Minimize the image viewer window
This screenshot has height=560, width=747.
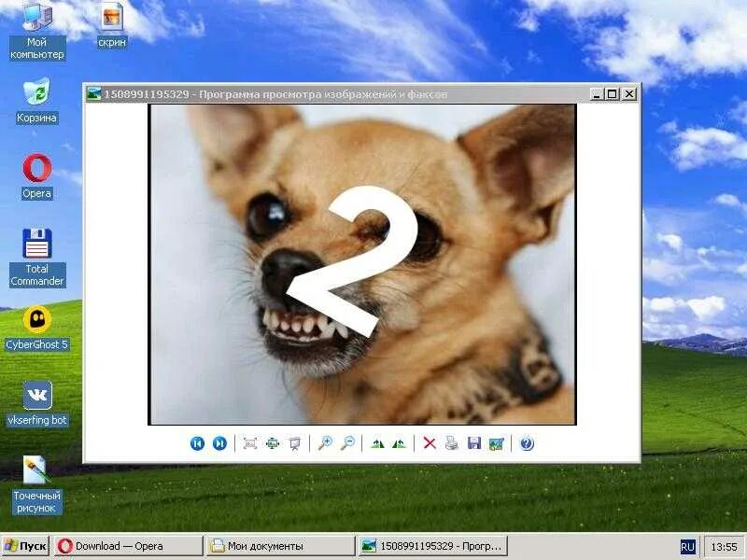[x=597, y=94]
